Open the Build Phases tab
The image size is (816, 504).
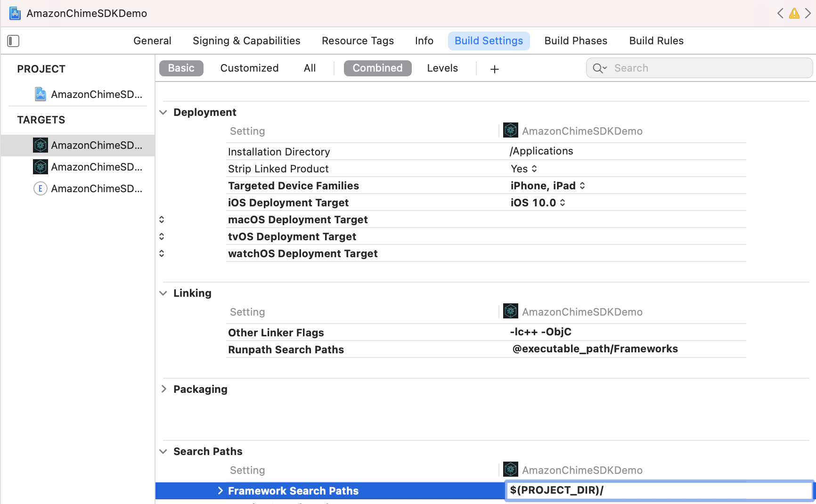(x=576, y=41)
